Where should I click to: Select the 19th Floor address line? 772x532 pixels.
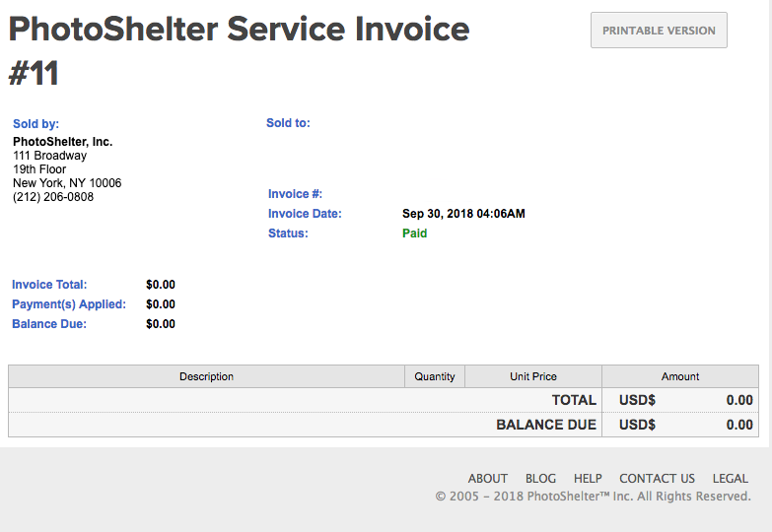point(39,169)
